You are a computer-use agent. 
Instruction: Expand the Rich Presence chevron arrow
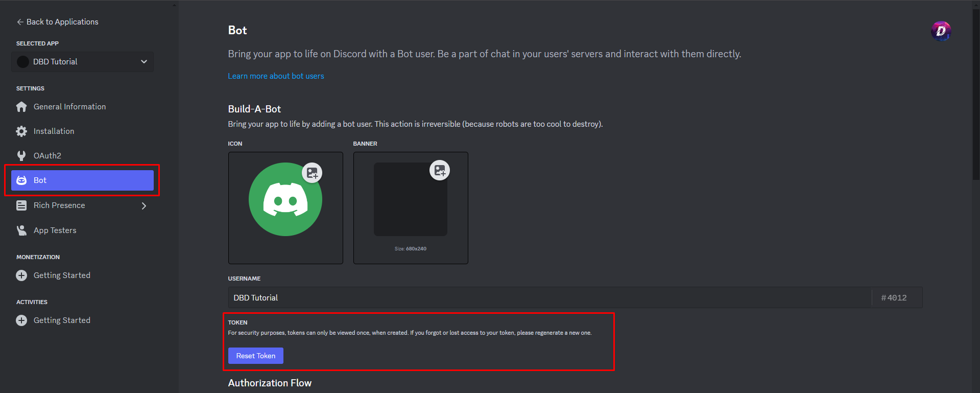(144, 206)
